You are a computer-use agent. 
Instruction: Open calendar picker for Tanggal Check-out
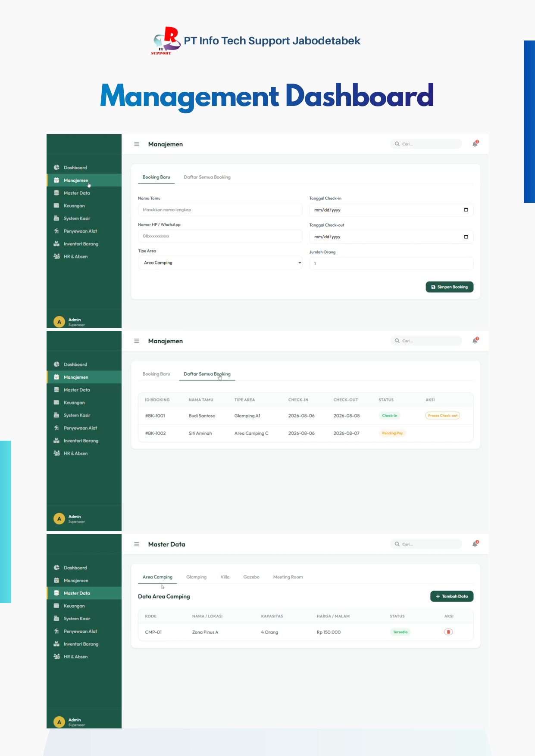point(466,236)
